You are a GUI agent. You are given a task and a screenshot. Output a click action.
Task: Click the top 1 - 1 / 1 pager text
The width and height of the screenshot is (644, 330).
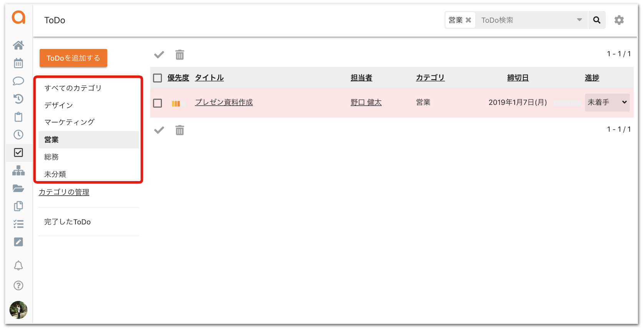pos(619,54)
